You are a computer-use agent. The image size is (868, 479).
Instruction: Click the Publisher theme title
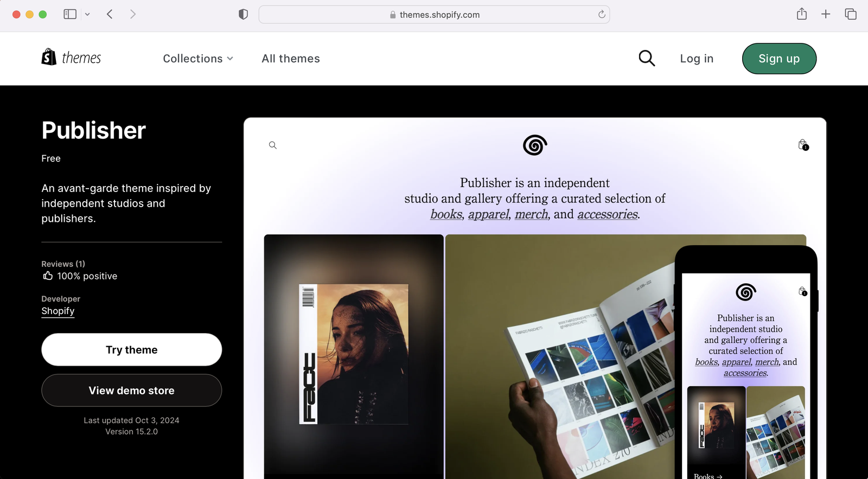click(94, 130)
